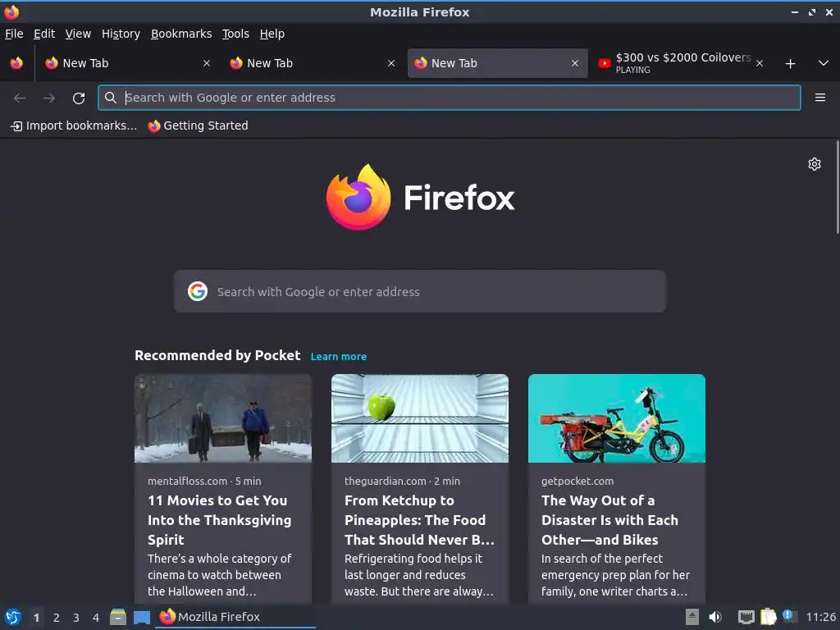The width and height of the screenshot is (840, 630).
Task: Click the Firefox View pinned icon
Action: [16, 63]
